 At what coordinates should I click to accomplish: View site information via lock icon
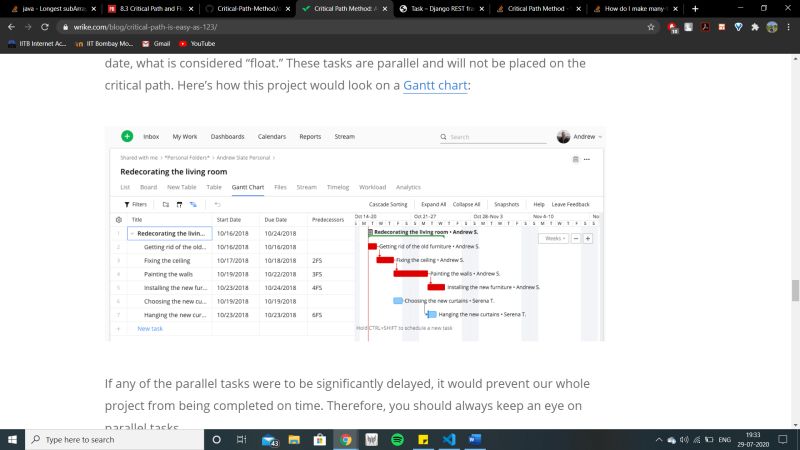(65, 27)
